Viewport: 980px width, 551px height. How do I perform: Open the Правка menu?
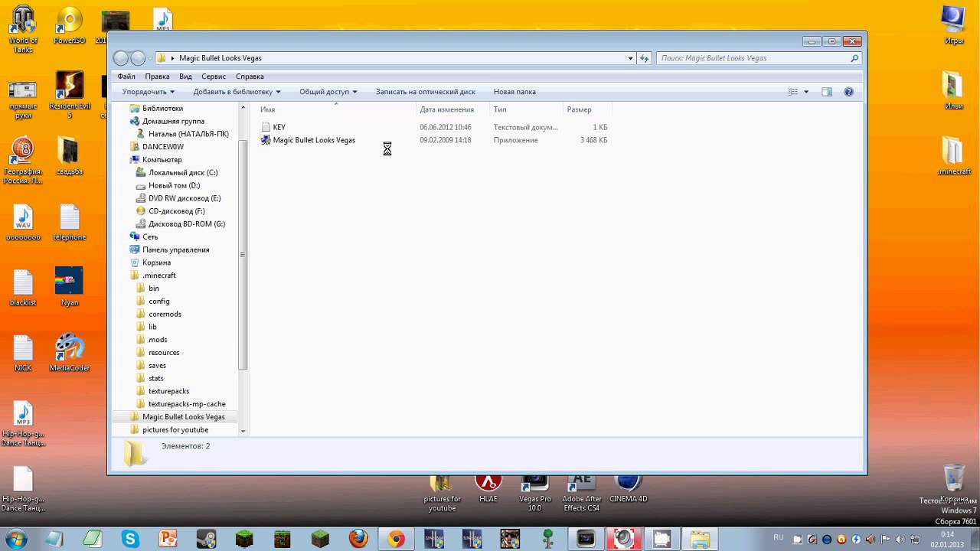coord(157,77)
